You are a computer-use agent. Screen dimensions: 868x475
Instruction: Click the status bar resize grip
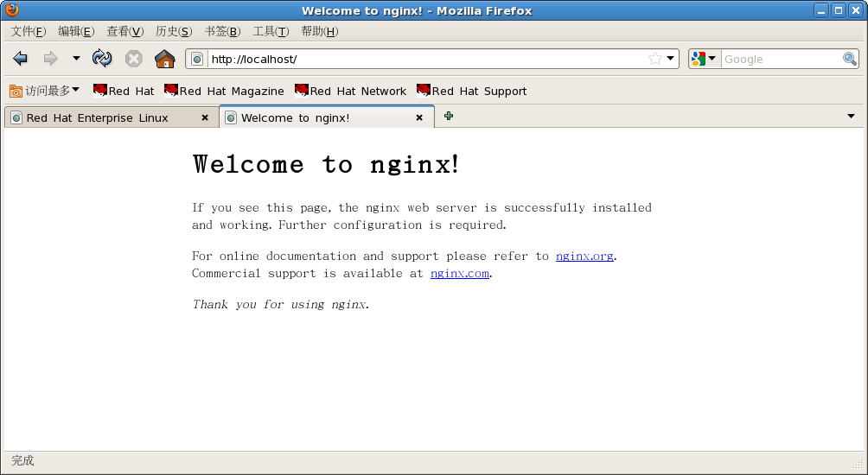[858, 463]
